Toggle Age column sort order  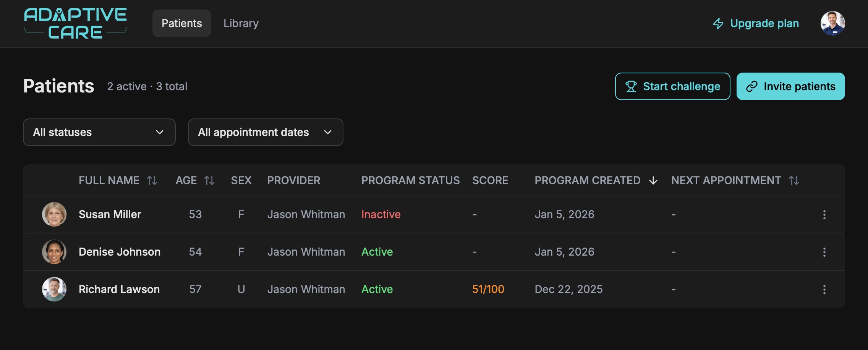point(209,180)
